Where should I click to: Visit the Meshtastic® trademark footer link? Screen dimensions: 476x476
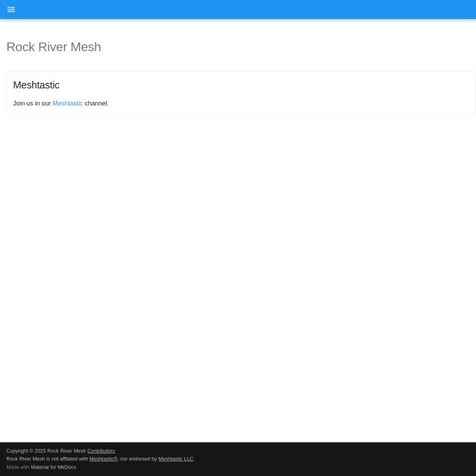pyautogui.click(x=103, y=459)
